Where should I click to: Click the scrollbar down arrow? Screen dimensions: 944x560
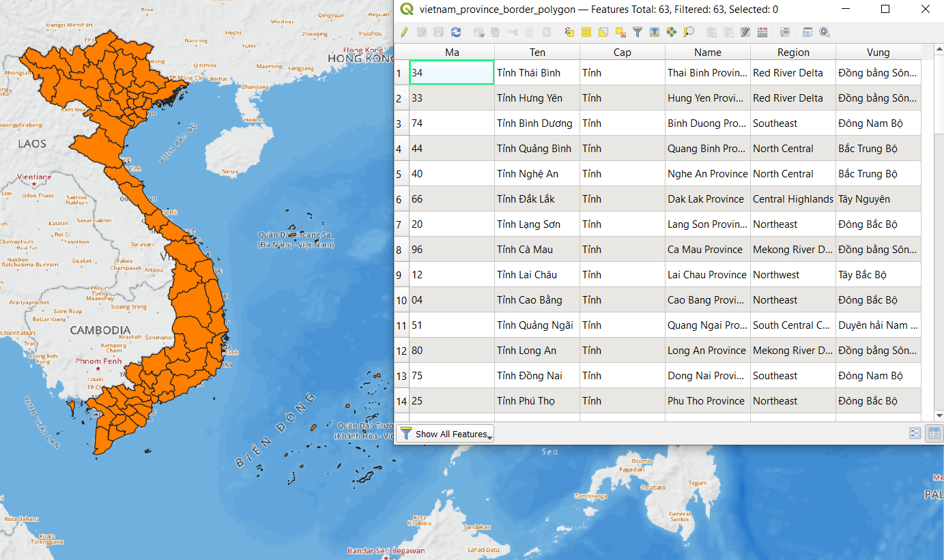[x=939, y=415]
